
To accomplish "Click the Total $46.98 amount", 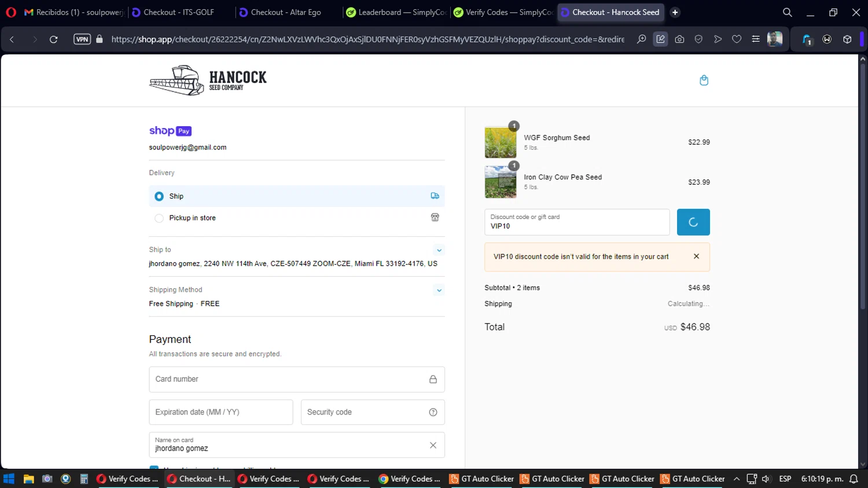I will tap(695, 327).
